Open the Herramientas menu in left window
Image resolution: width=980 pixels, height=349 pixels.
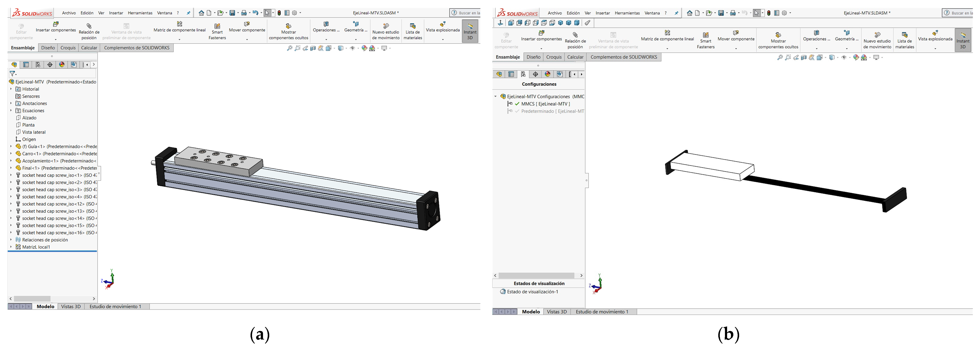click(140, 13)
